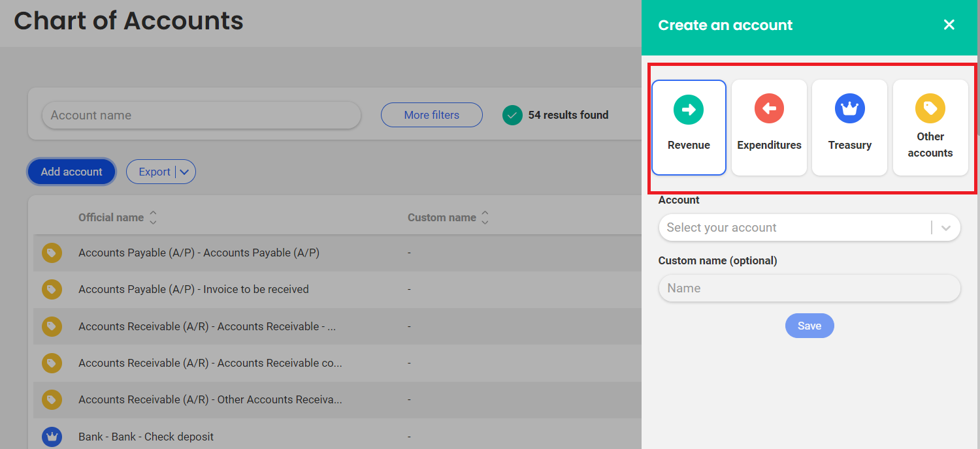
Task: Click the side panel vertical scrollbar
Action: pos(977,98)
